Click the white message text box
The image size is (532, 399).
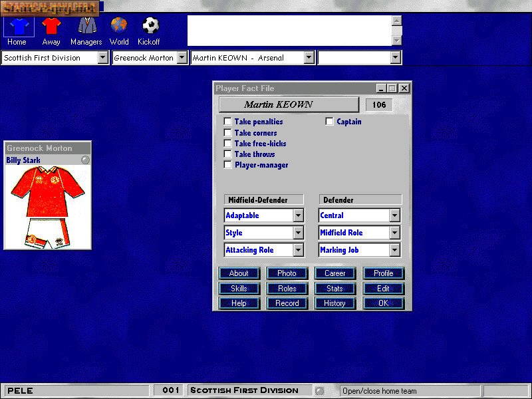click(290, 31)
